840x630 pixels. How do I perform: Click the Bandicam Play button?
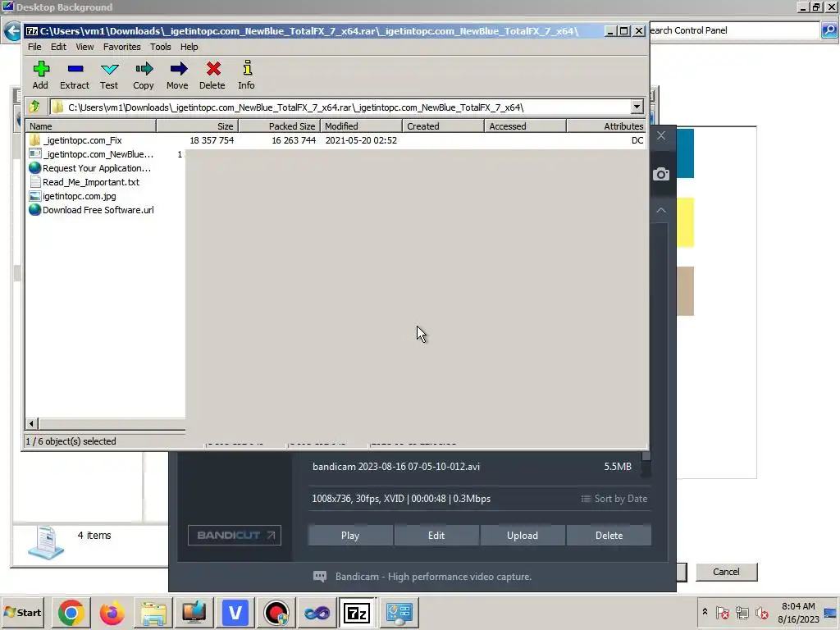(x=350, y=535)
